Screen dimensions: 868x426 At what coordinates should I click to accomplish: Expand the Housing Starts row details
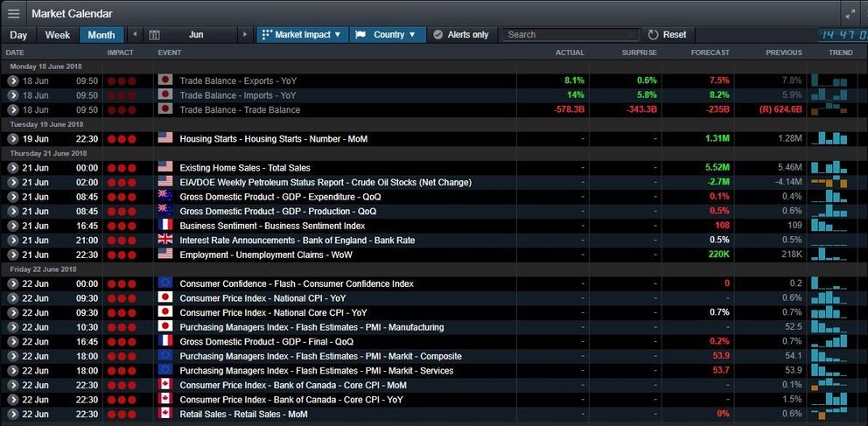point(13,139)
